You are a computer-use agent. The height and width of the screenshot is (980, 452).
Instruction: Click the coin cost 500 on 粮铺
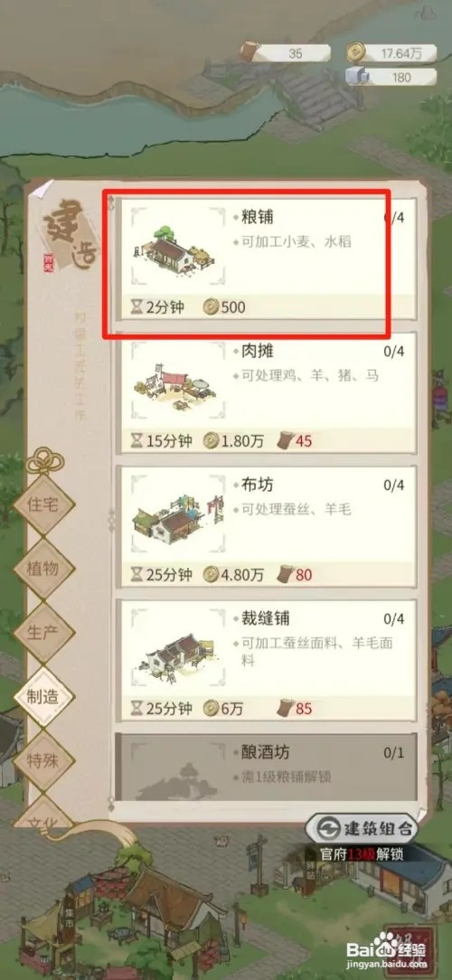pyautogui.click(x=225, y=307)
